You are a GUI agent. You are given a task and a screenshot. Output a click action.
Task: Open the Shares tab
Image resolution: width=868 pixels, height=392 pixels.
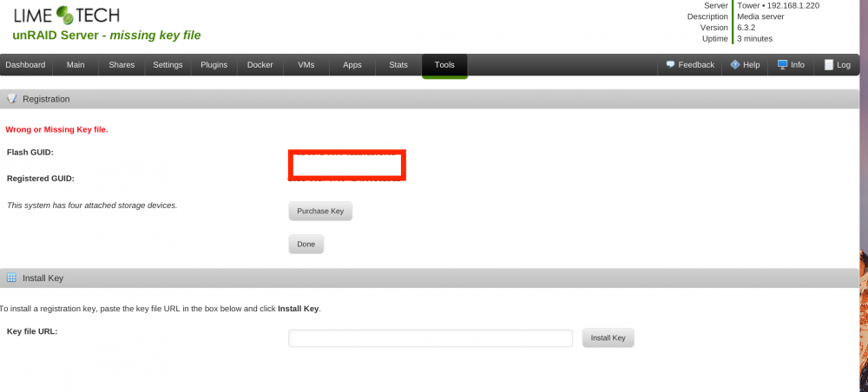click(122, 65)
